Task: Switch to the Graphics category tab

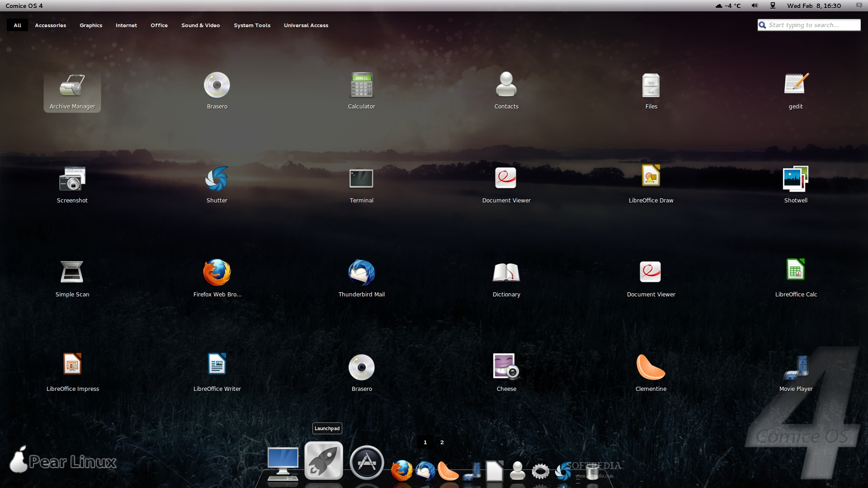Action: click(91, 25)
